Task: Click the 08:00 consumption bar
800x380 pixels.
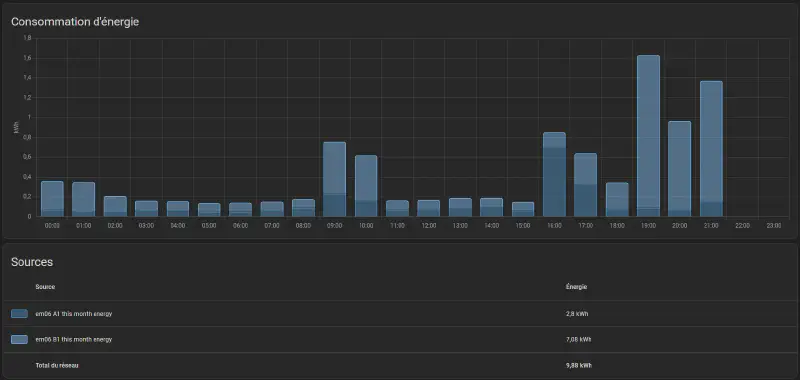Action: (303, 208)
